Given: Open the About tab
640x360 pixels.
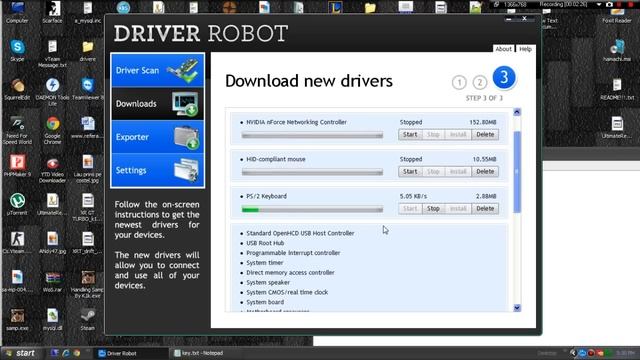Looking at the screenshot, I should 503,49.
